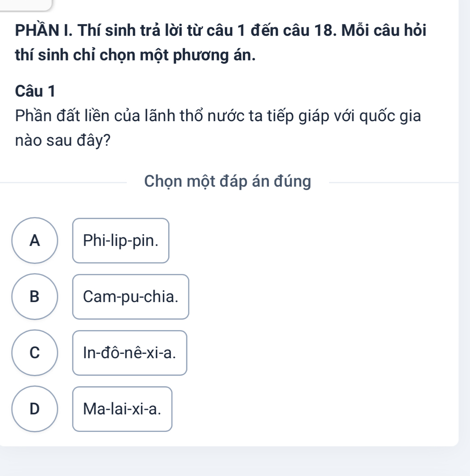Click the 'Chọn một đáp án đúng' label
470x476 pixels.
point(227,182)
